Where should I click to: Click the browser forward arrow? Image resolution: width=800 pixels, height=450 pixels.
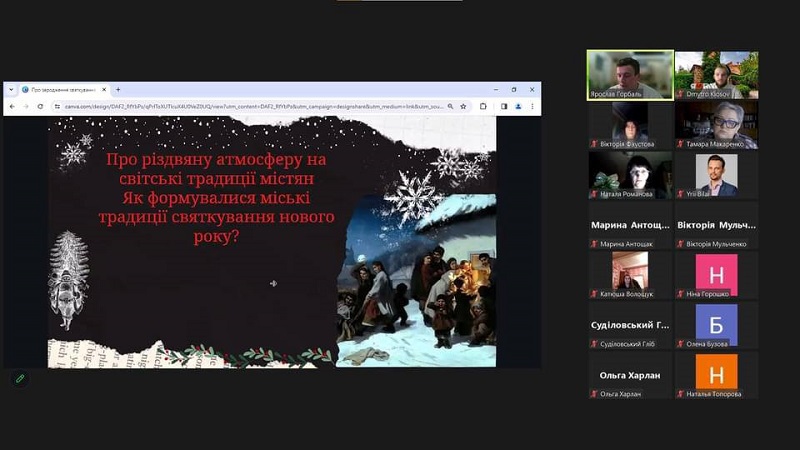point(27,106)
